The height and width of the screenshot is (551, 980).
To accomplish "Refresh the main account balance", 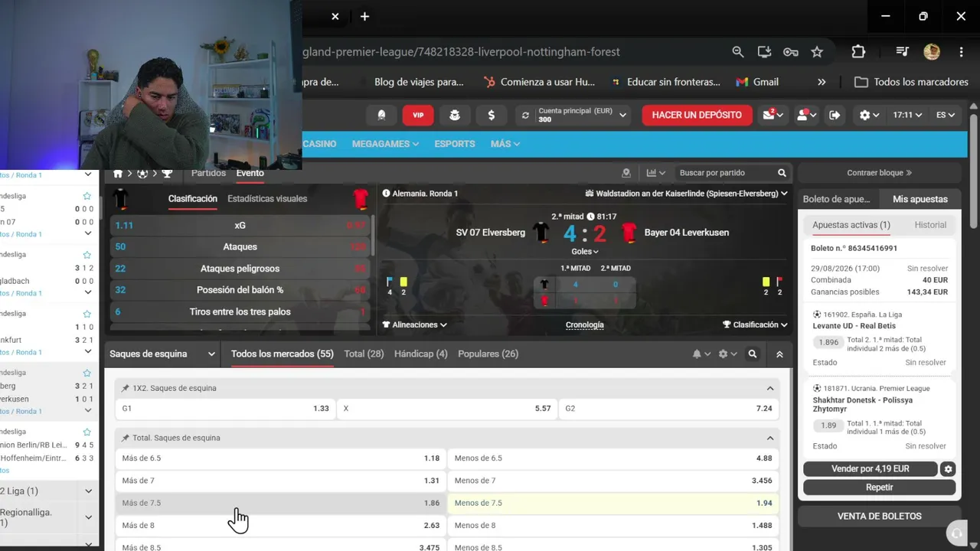I will [x=525, y=116].
